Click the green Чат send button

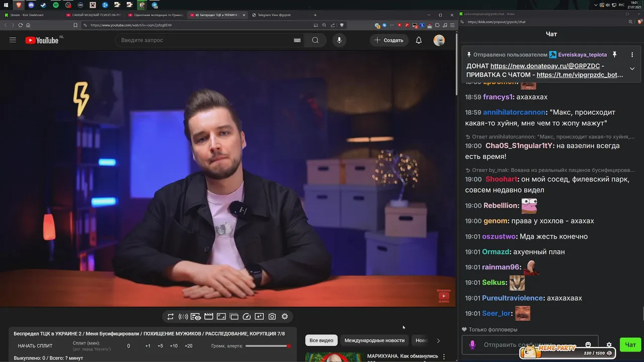click(630, 345)
